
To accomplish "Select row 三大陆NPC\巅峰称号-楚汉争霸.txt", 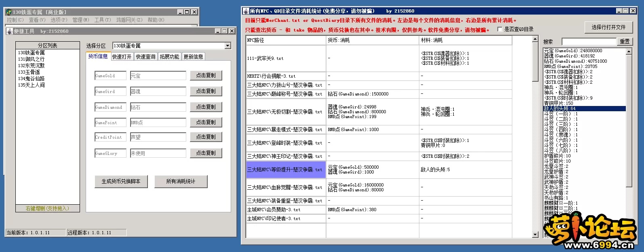I will click(x=379, y=94).
